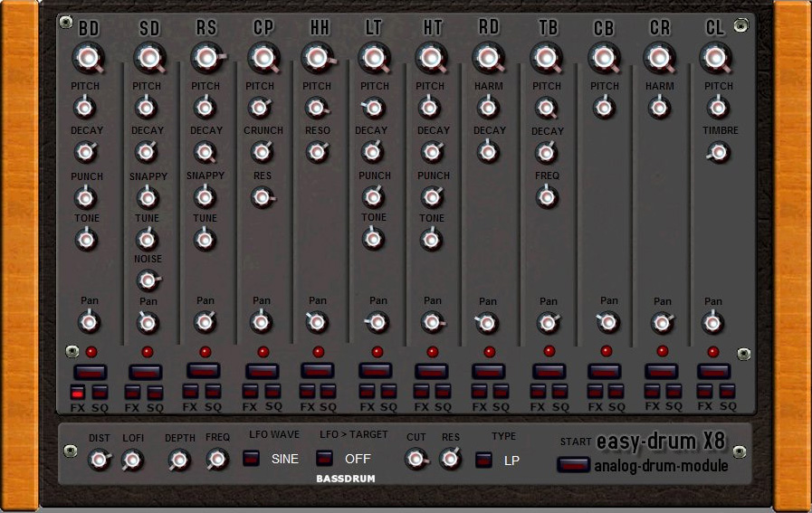Click the DIST knob in effects section
The image size is (812, 513).
pos(99,460)
